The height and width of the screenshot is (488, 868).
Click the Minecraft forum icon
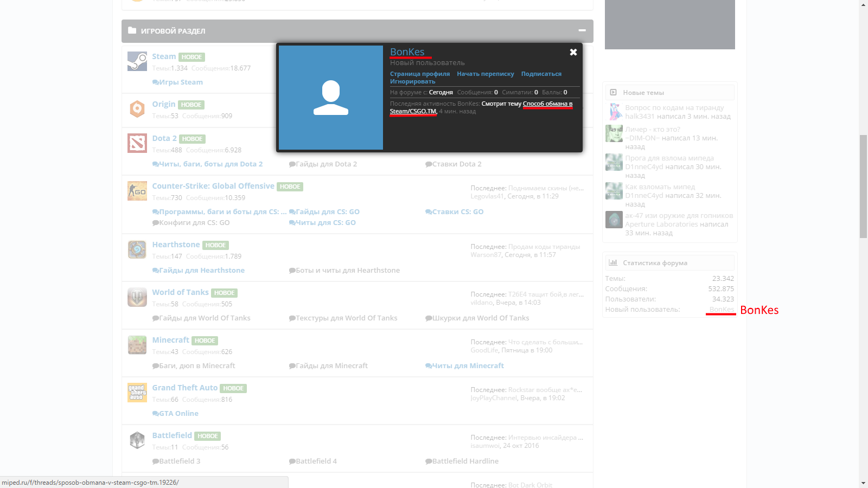click(x=137, y=345)
